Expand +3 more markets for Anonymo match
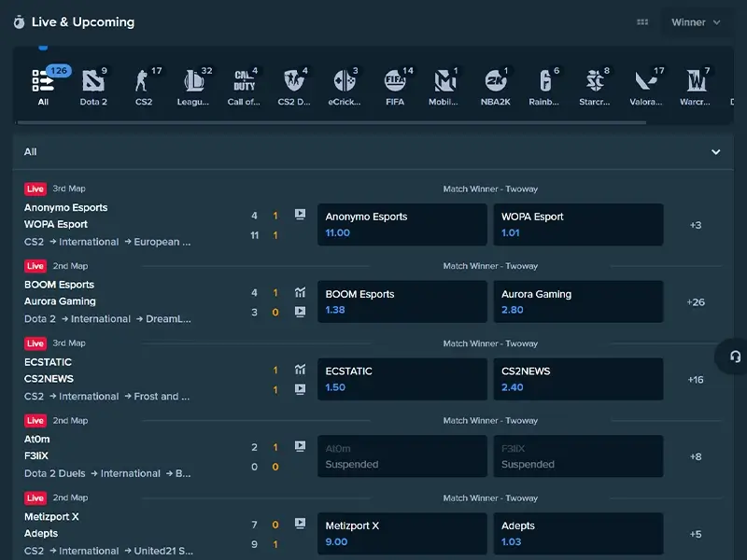747x560 pixels. click(696, 225)
